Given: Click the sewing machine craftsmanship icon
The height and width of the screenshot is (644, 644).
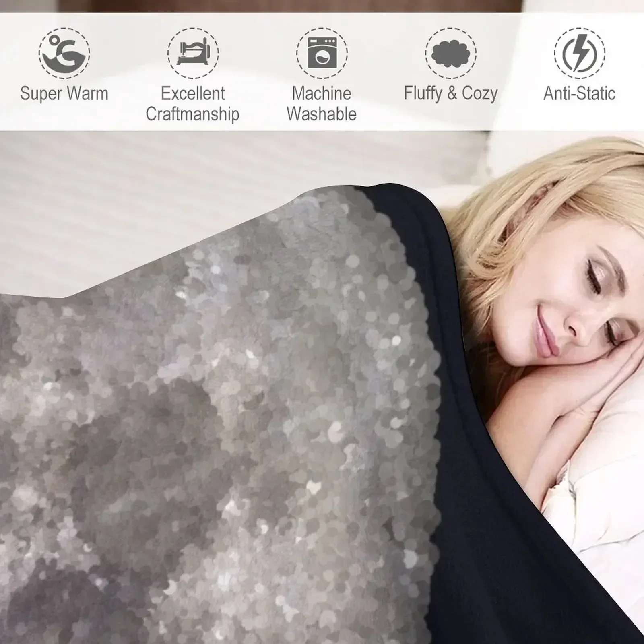Looking at the screenshot, I should 193,53.
